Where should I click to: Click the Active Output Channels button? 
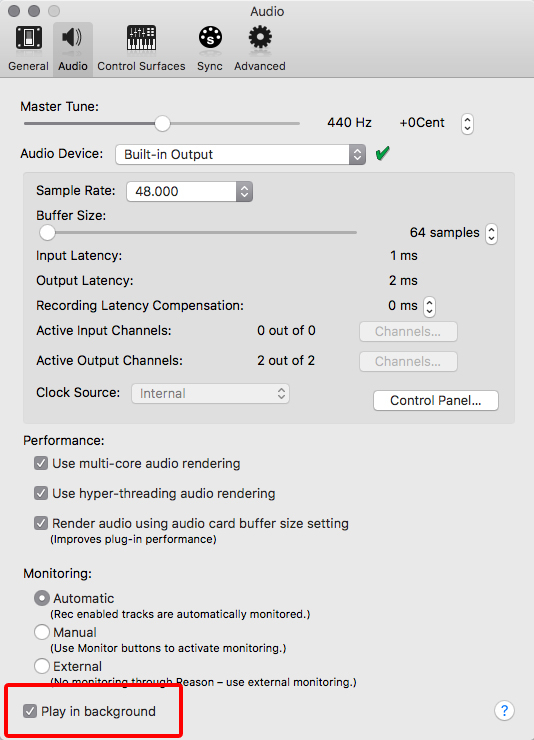click(408, 361)
